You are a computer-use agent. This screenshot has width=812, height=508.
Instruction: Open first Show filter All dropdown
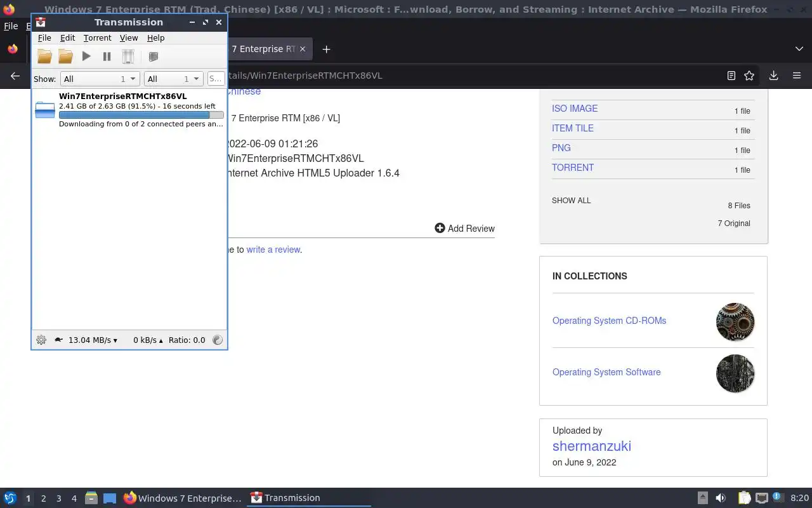click(x=100, y=79)
